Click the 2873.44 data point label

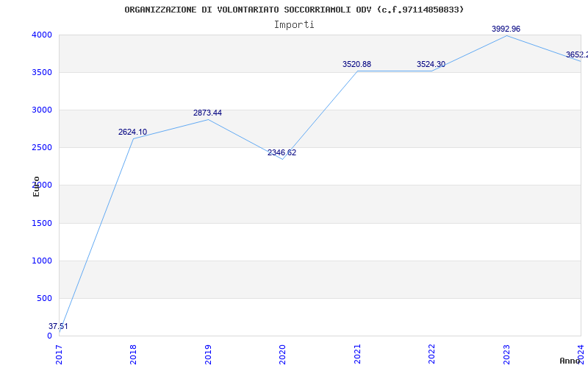pos(207,113)
